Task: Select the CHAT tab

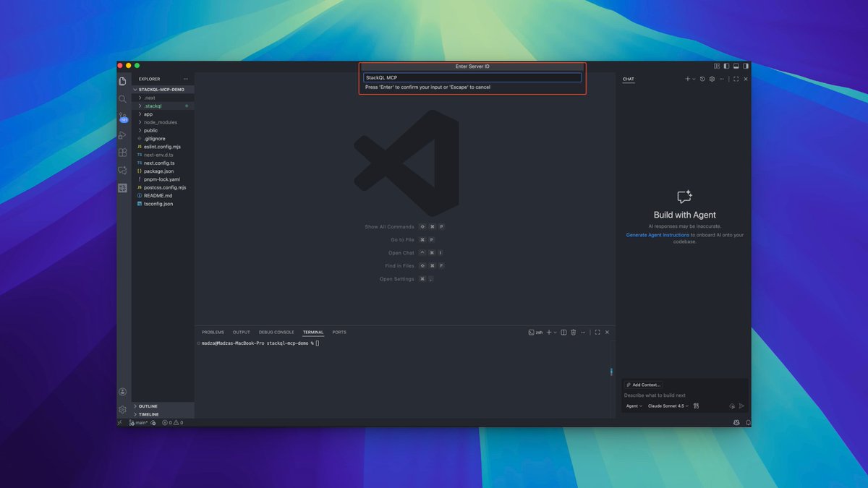Action: pos(629,79)
